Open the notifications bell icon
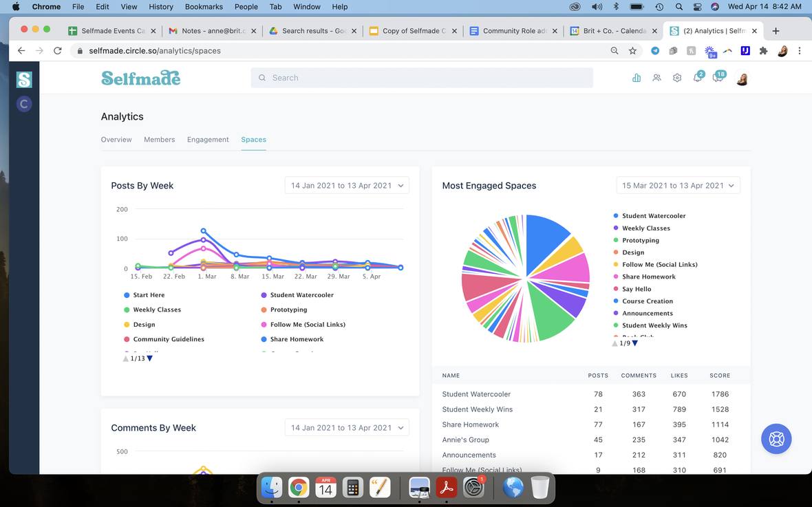This screenshot has width=812, height=507. (x=698, y=77)
